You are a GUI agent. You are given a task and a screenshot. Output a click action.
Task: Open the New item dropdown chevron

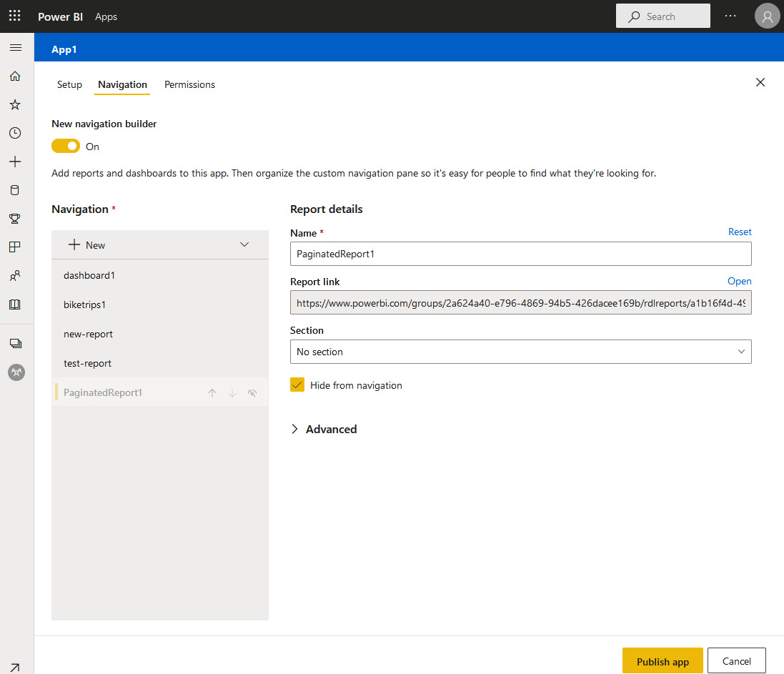244,245
